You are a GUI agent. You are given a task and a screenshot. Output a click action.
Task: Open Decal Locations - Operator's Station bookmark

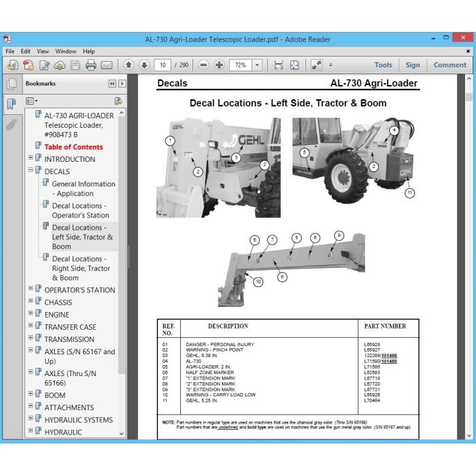(80, 210)
